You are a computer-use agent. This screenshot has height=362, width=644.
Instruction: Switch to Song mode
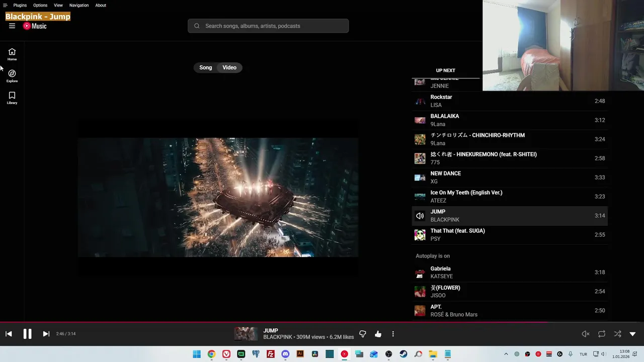tap(206, 67)
